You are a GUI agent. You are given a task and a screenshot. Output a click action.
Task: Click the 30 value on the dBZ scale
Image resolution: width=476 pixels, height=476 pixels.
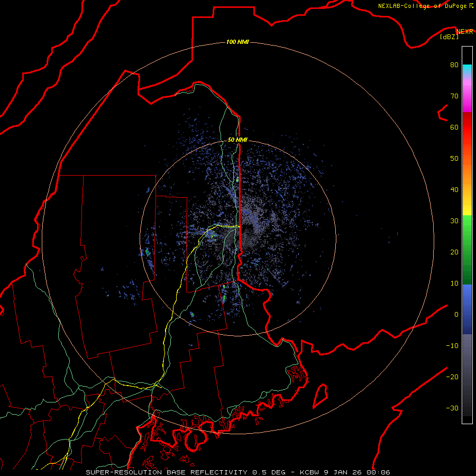[x=454, y=221]
